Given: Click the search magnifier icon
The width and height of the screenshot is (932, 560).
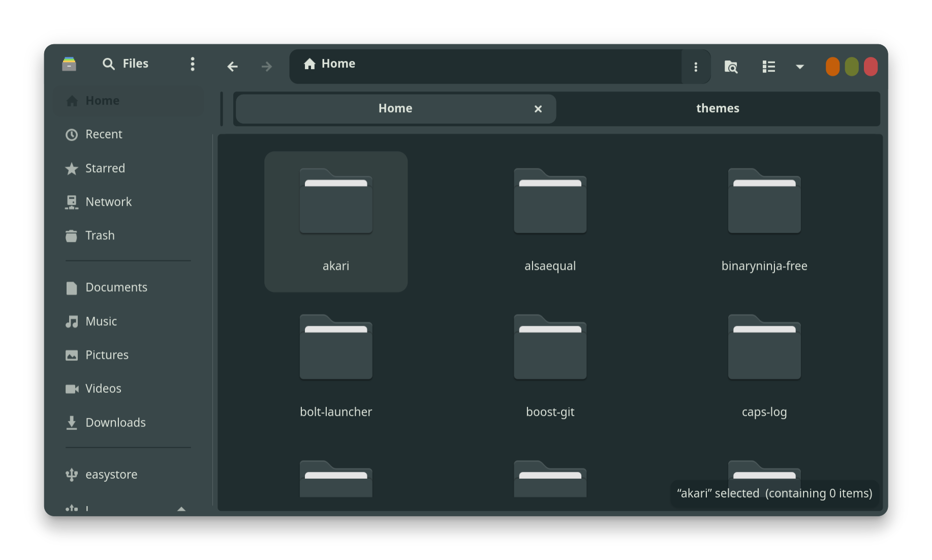Looking at the screenshot, I should 108,64.
